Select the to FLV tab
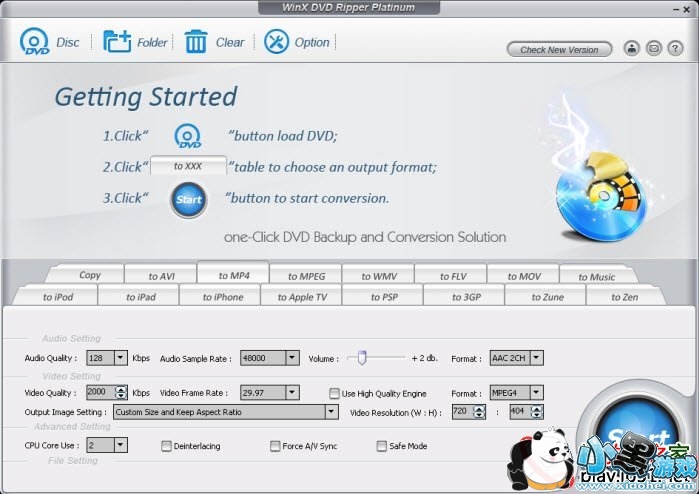This screenshot has height=494, width=699. pyautogui.click(x=452, y=276)
